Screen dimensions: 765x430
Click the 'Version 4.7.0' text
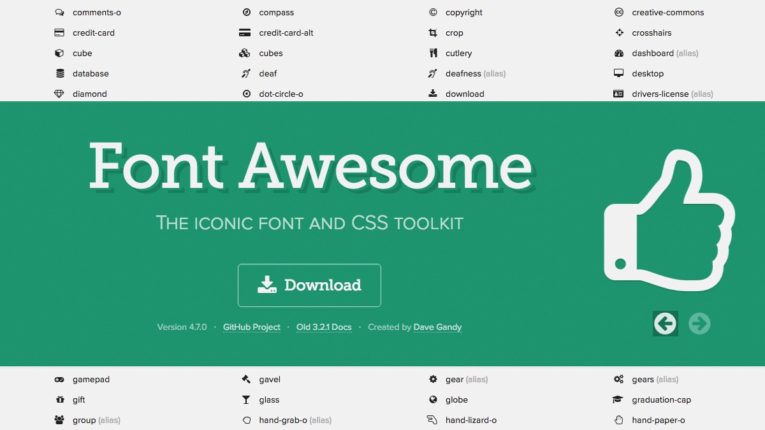coord(181,327)
